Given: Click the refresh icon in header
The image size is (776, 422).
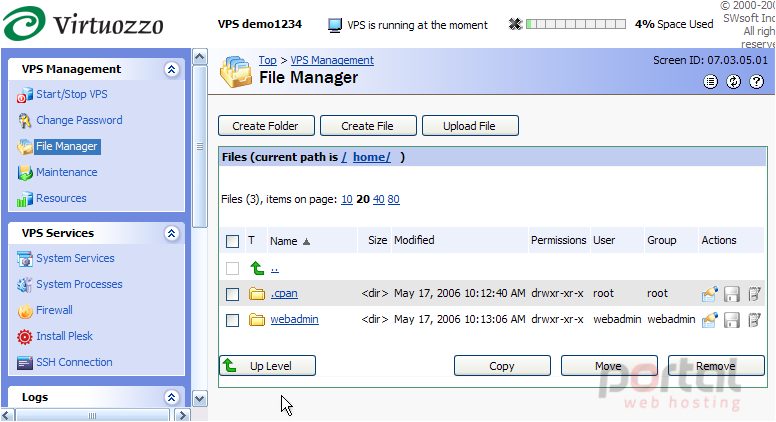Looking at the screenshot, I should click(x=733, y=82).
